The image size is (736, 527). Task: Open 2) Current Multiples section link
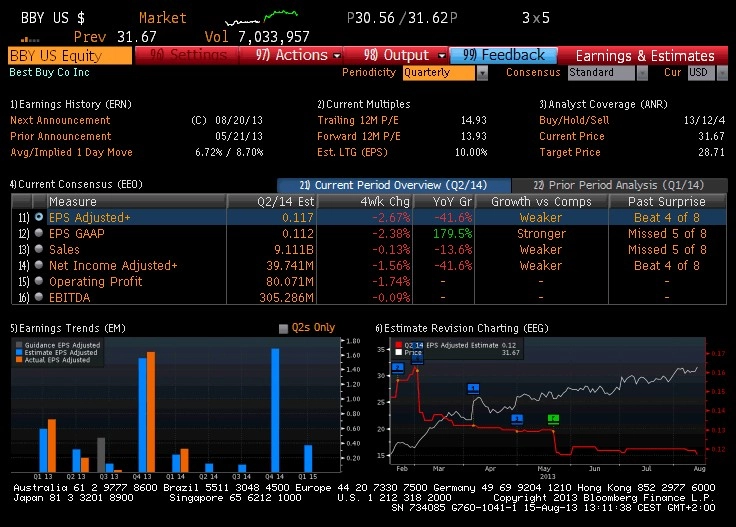click(364, 104)
